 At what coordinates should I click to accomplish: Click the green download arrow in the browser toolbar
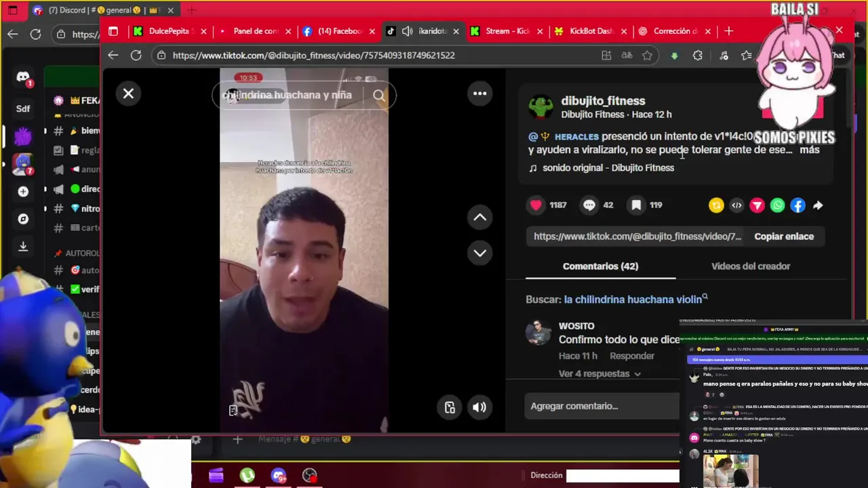click(674, 56)
